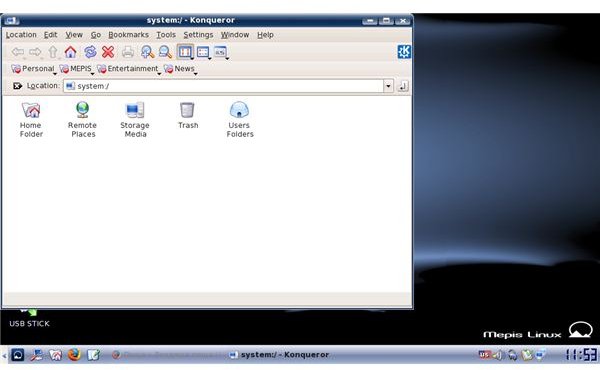Viewport: 600px width, 370px height.
Task: Zoom out with the magnifier minus icon
Action: 165,52
